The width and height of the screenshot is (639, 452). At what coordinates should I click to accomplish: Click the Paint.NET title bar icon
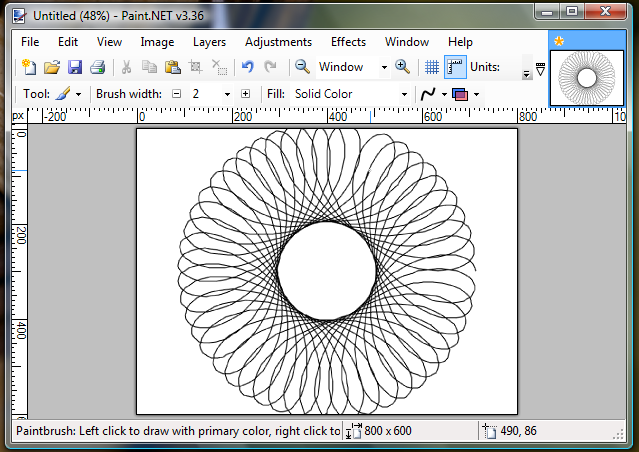(x=20, y=15)
